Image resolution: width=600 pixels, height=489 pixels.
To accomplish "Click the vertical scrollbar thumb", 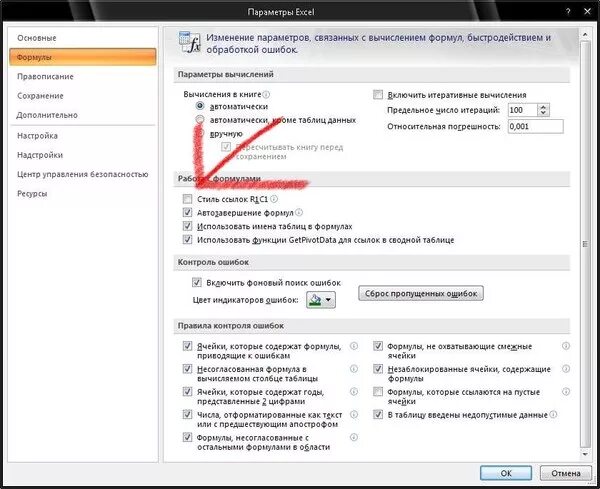I will (x=585, y=244).
